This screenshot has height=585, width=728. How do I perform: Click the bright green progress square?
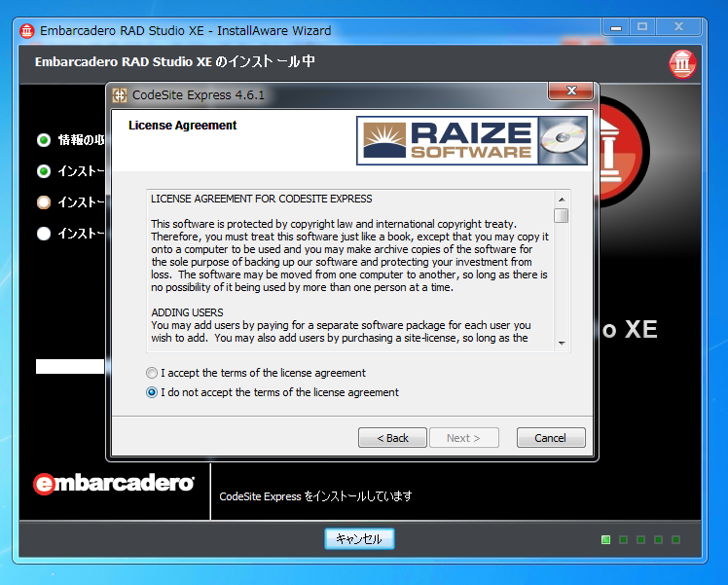[606, 539]
